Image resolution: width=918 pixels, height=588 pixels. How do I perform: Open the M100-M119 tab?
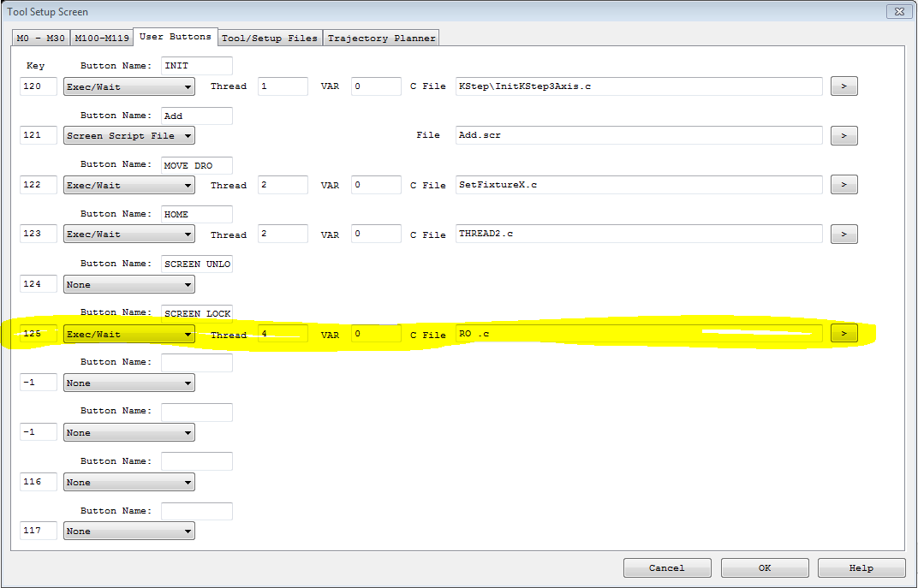coord(102,38)
